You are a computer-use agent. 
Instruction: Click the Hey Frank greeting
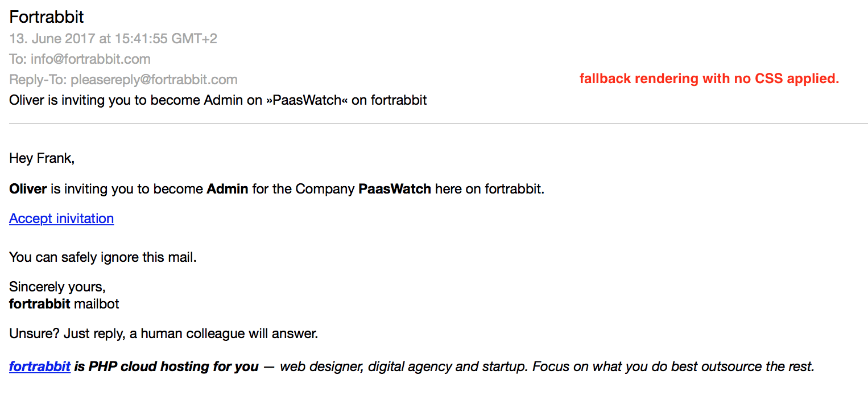[42, 158]
